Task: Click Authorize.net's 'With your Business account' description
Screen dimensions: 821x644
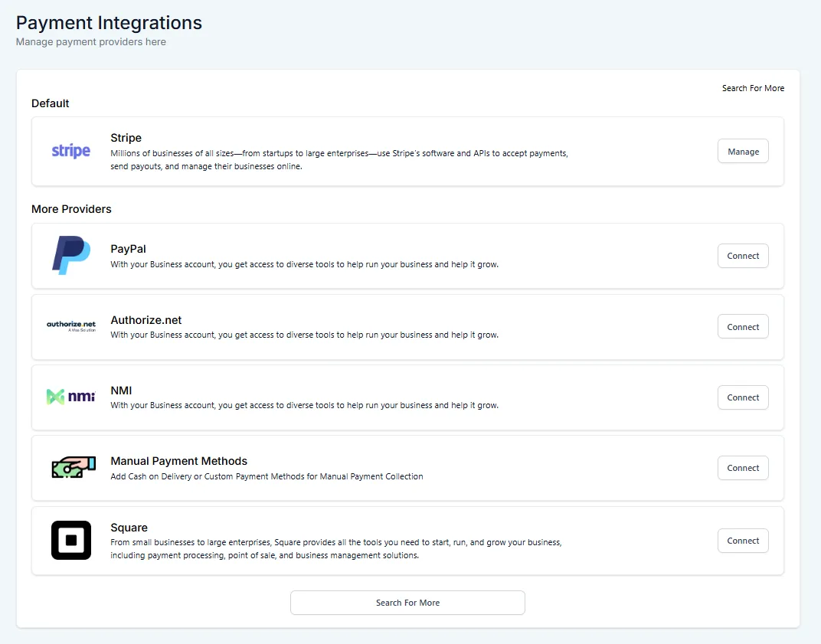Action: click(x=304, y=335)
